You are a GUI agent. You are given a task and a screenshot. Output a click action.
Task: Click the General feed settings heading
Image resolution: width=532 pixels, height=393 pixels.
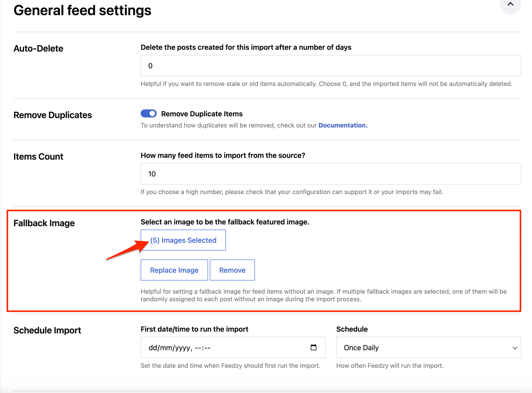(x=82, y=11)
